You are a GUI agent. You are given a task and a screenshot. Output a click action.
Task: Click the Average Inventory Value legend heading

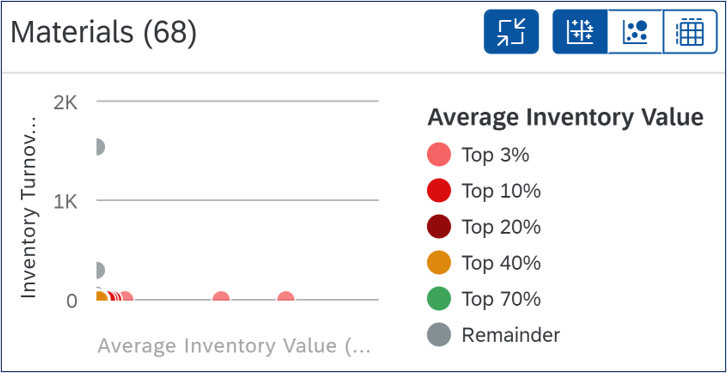tap(565, 117)
